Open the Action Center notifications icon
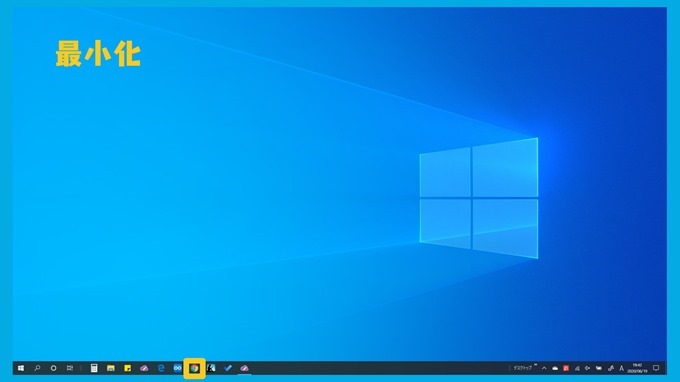 pyautogui.click(x=656, y=368)
